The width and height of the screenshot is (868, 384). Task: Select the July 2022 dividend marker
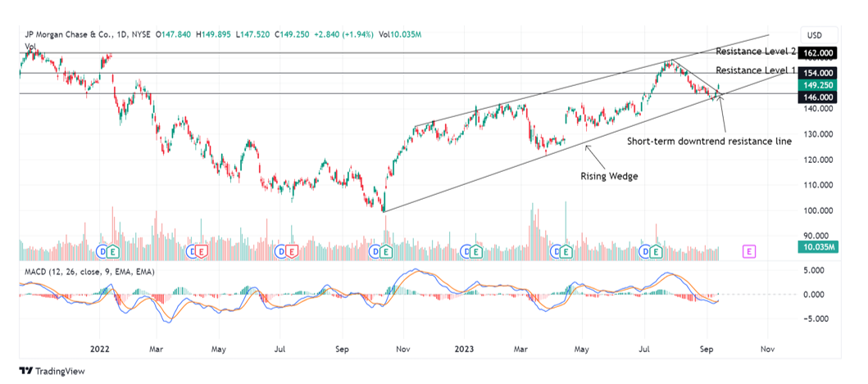pyautogui.click(x=282, y=251)
